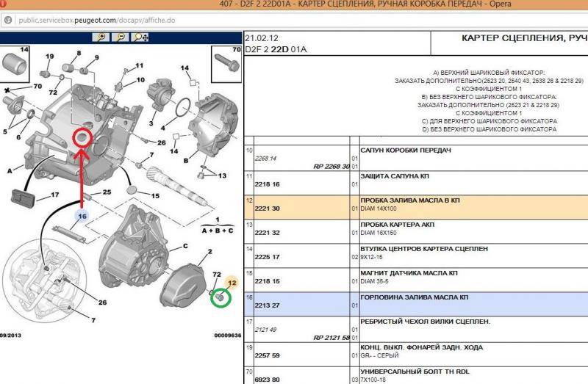Click callout number 19 on the diagram
Image resolution: width=588 pixels, height=384 pixels.
point(50,57)
